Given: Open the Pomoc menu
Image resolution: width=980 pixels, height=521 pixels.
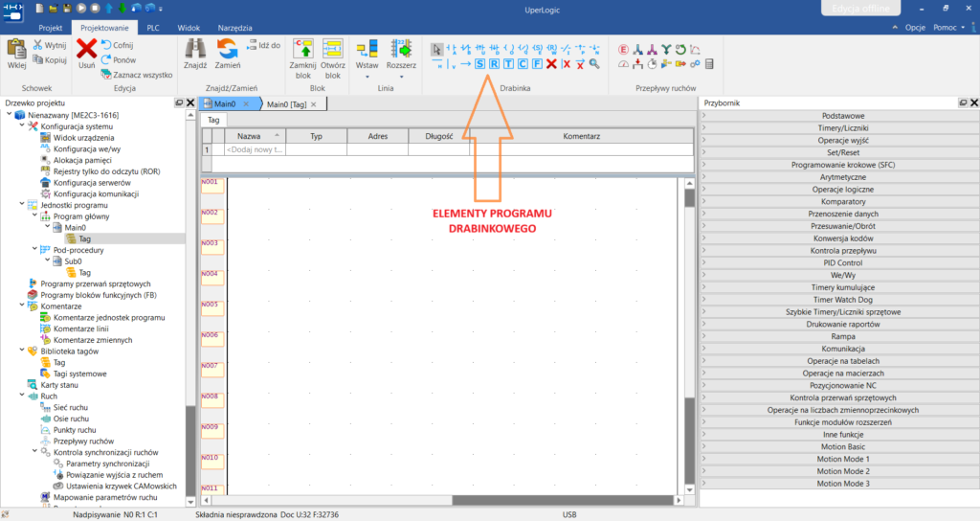Looking at the screenshot, I should click(x=948, y=28).
